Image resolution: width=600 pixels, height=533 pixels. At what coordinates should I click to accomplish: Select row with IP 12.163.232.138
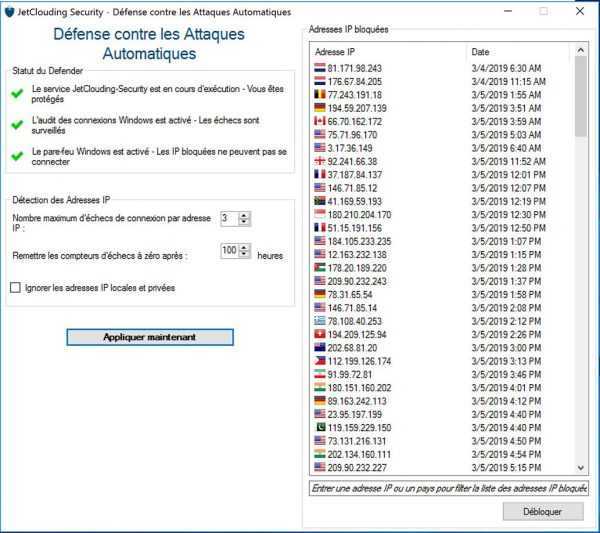(x=443, y=254)
